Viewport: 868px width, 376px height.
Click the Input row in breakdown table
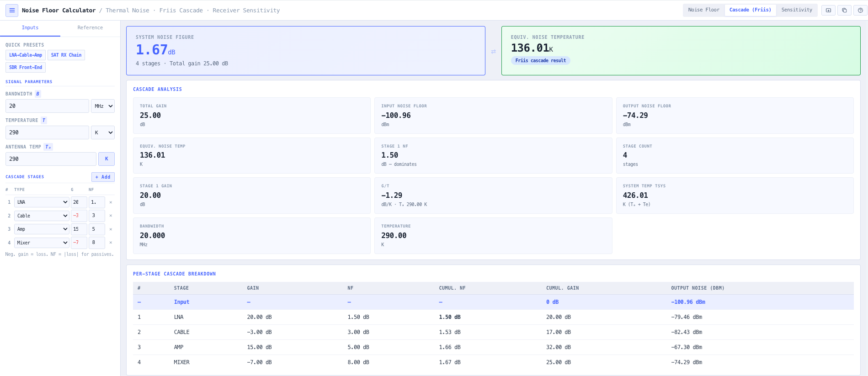[x=493, y=302]
